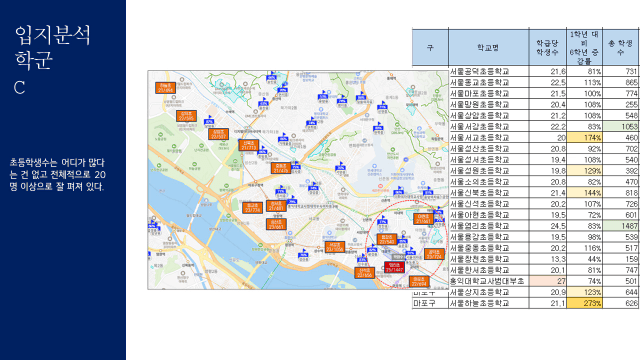Click the orange map marker 23/661
Viewport: 640px width, 360px height.
(276, 224)
